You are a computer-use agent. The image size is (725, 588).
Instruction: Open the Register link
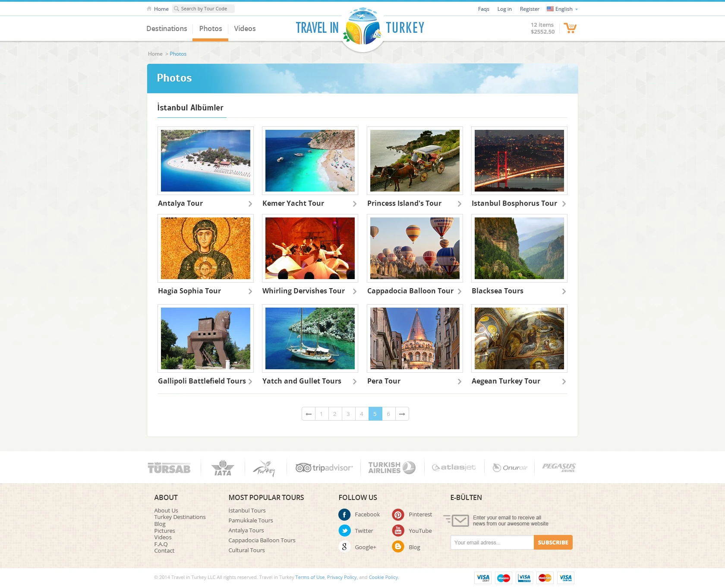pyautogui.click(x=530, y=9)
